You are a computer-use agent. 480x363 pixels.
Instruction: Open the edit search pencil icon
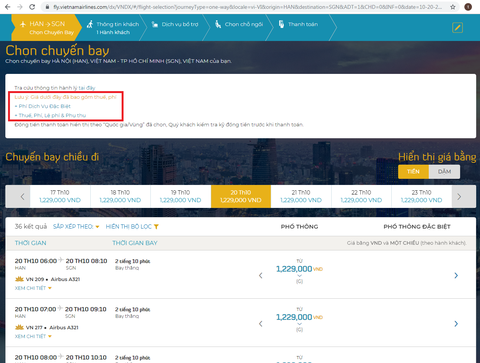click(x=457, y=27)
